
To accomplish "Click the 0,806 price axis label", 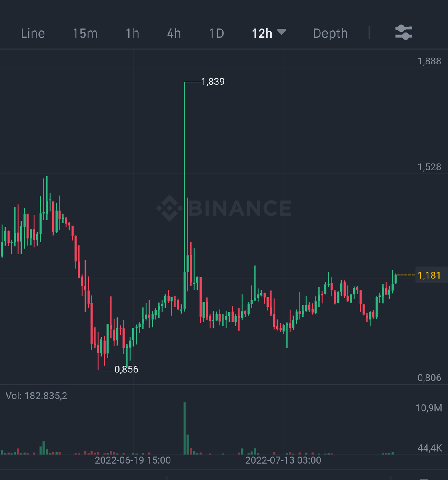I will coord(430,378).
